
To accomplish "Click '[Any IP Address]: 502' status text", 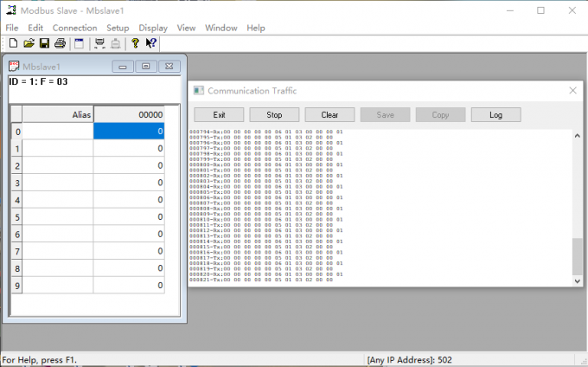I will pos(410,360).
